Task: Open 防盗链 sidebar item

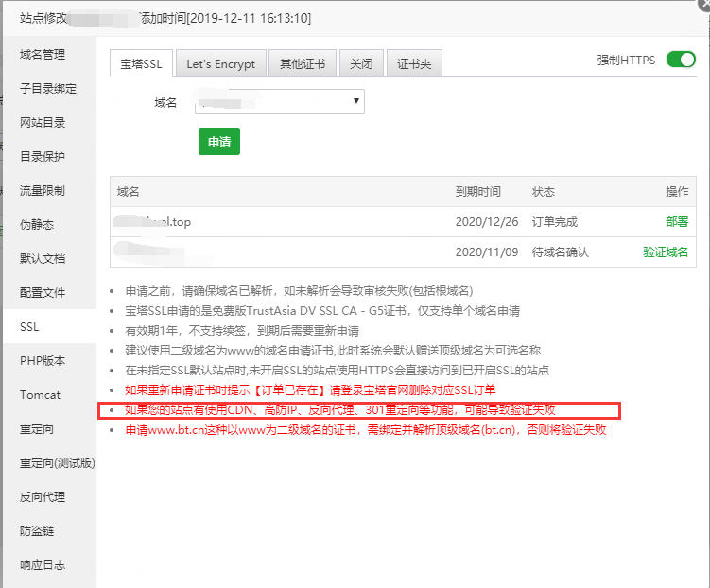Action: pyautogui.click(x=37, y=531)
